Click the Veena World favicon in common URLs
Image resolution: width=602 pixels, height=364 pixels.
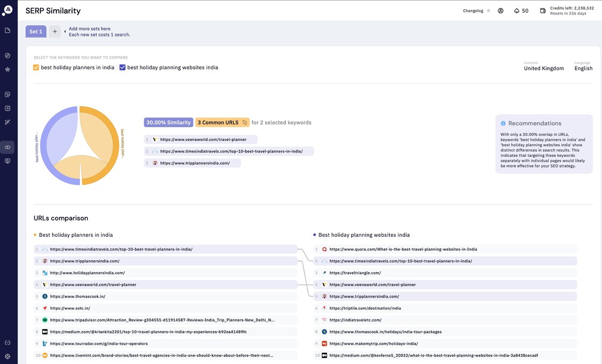155,140
